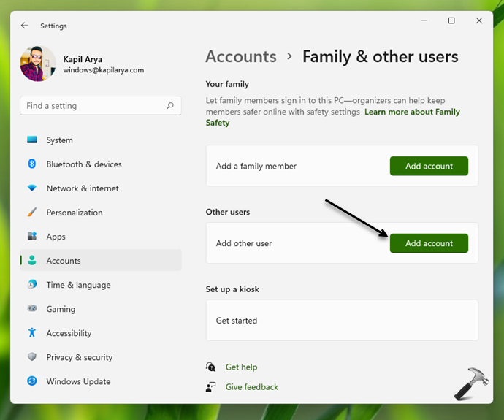504x420 pixels.
Task: Click the Windows Update icon
Action: [32, 381]
